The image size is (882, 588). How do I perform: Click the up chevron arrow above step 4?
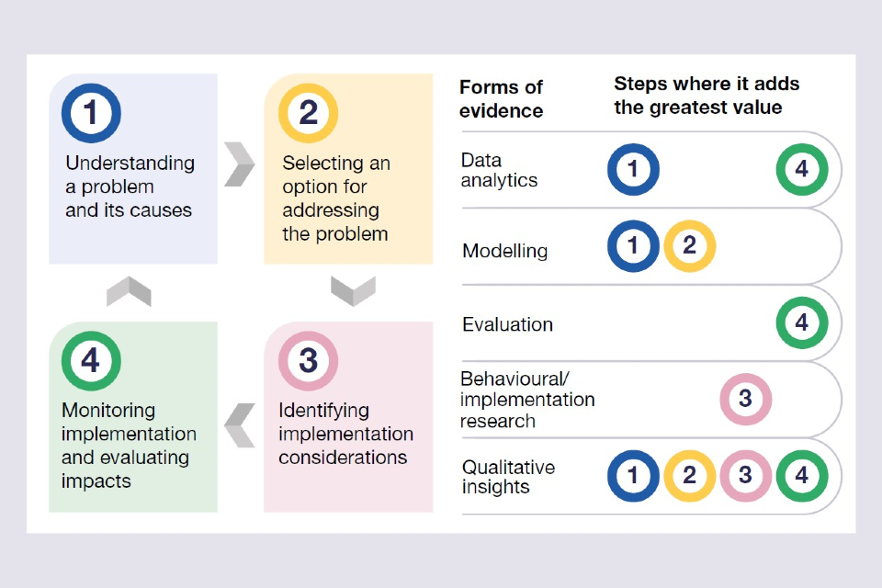click(x=129, y=291)
